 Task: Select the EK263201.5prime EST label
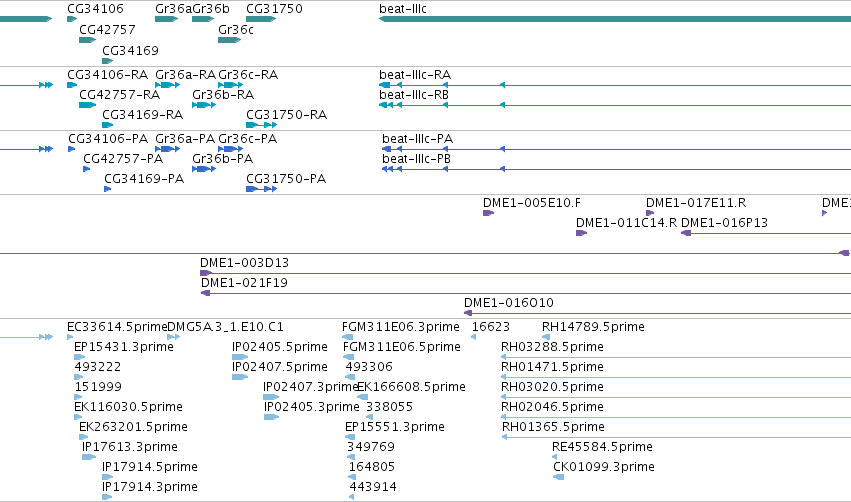133,427
